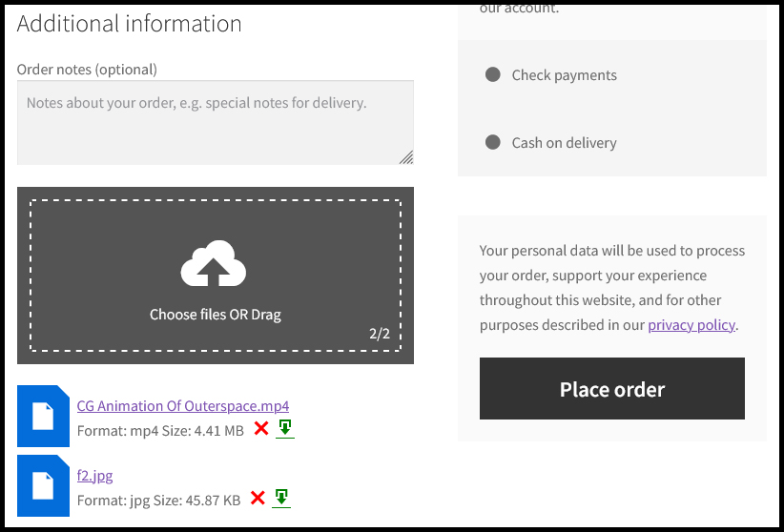
Task: Click the Order notes resize handle
Action: [x=406, y=157]
